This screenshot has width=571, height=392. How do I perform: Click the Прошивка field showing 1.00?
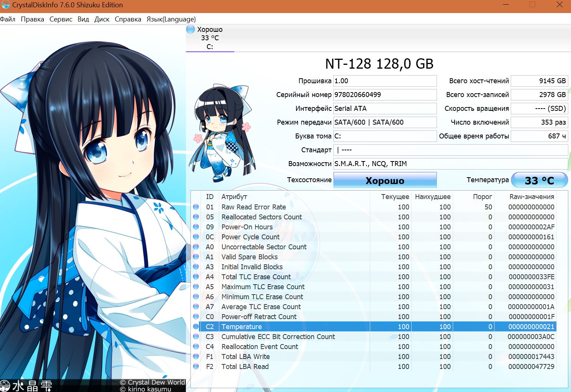pos(385,81)
